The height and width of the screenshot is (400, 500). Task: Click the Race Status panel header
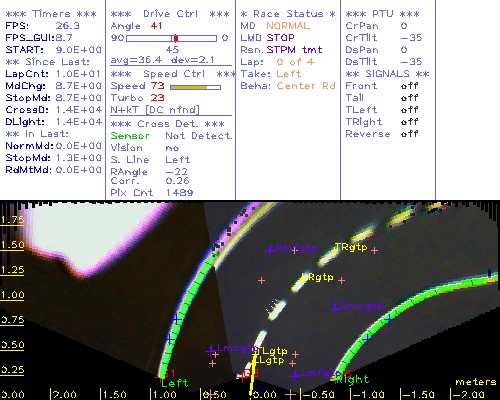(x=288, y=14)
